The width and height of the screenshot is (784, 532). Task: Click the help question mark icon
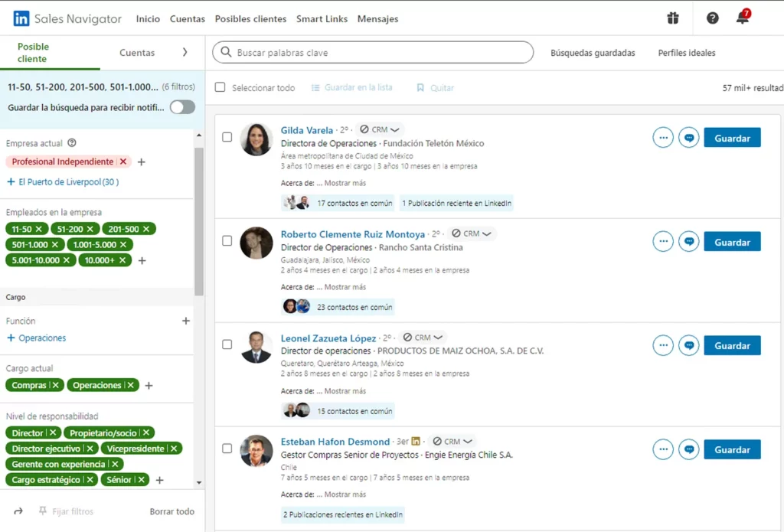712,18
